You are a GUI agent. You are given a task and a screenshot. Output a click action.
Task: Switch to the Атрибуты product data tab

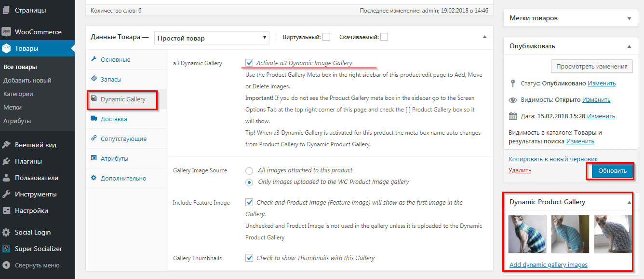point(114,158)
